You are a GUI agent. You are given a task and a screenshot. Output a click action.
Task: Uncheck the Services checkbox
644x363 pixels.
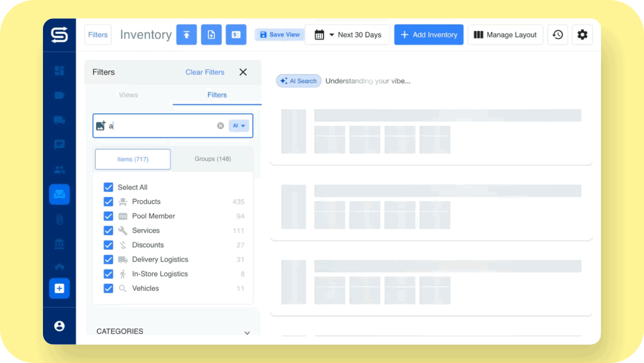coord(108,231)
